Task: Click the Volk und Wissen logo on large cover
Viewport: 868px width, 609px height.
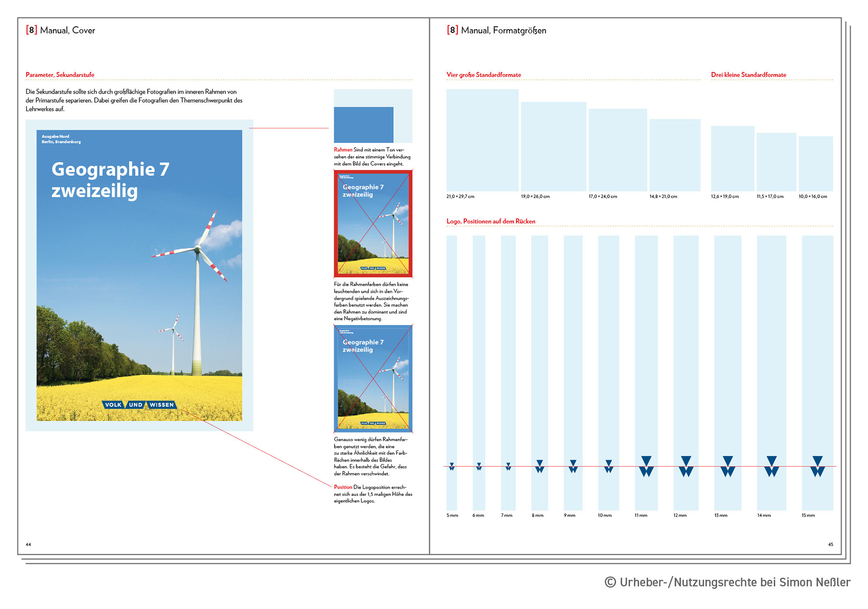Action: pyautogui.click(x=139, y=404)
